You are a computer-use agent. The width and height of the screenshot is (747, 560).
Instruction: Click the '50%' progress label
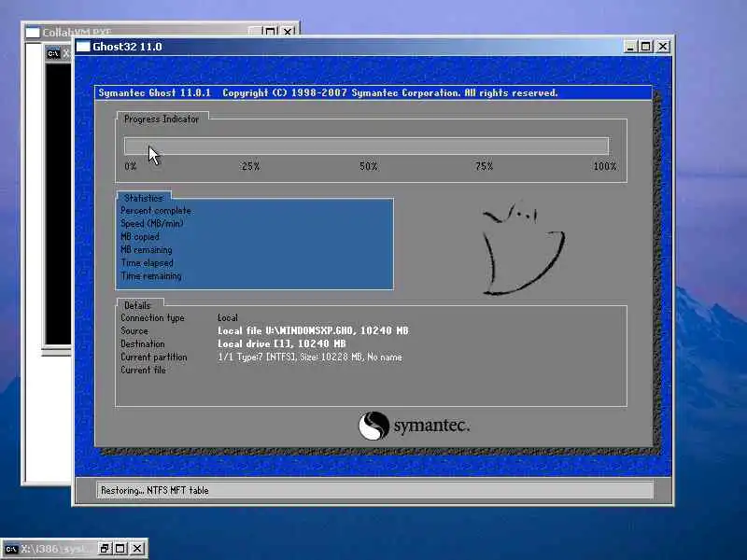pyautogui.click(x=368, y=166)
